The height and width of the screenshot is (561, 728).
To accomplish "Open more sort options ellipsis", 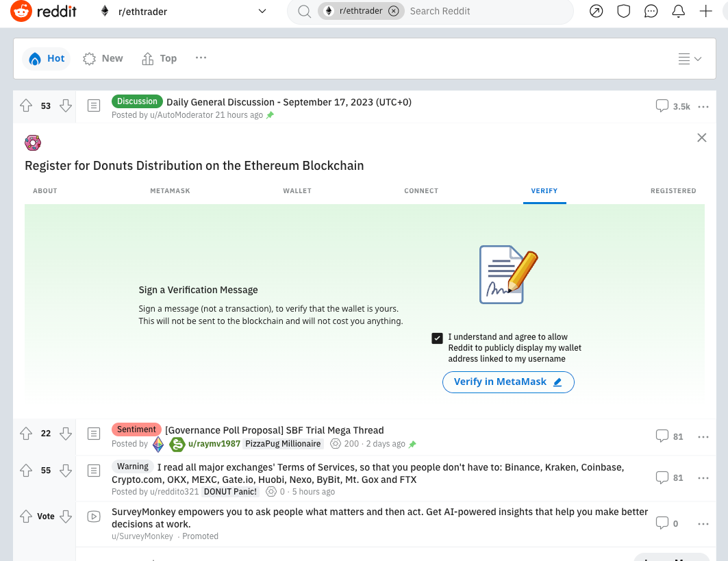I will [201, 58].
